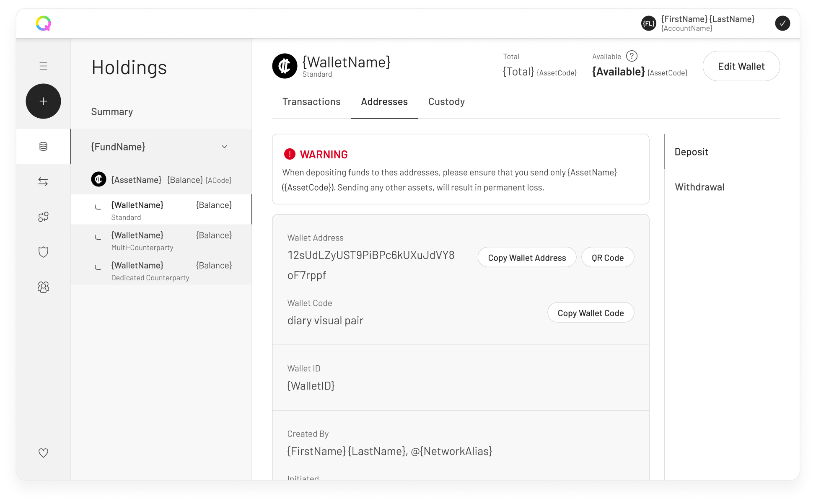Image resolution: width=816 pixels, height=504 pixels.
Task: Click the colorful Q logo
Action: 44,23
